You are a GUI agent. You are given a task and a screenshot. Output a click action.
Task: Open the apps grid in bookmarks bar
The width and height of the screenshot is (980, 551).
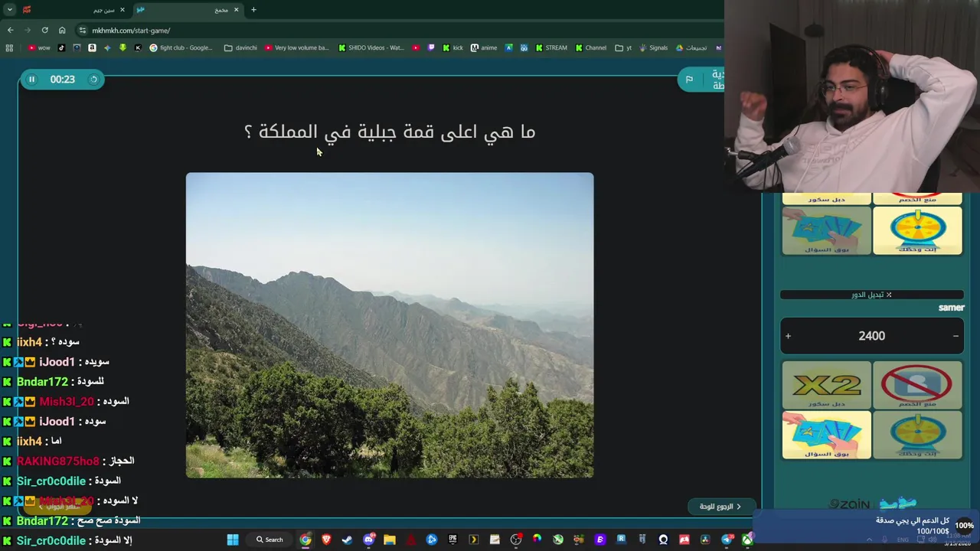tap(9, 47)
